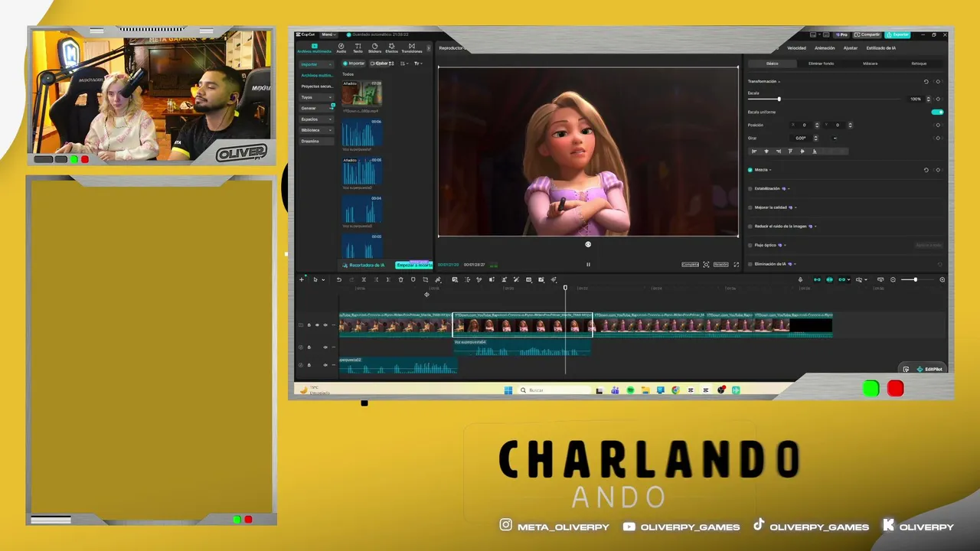Open the Stickers tab

[374, 47]
